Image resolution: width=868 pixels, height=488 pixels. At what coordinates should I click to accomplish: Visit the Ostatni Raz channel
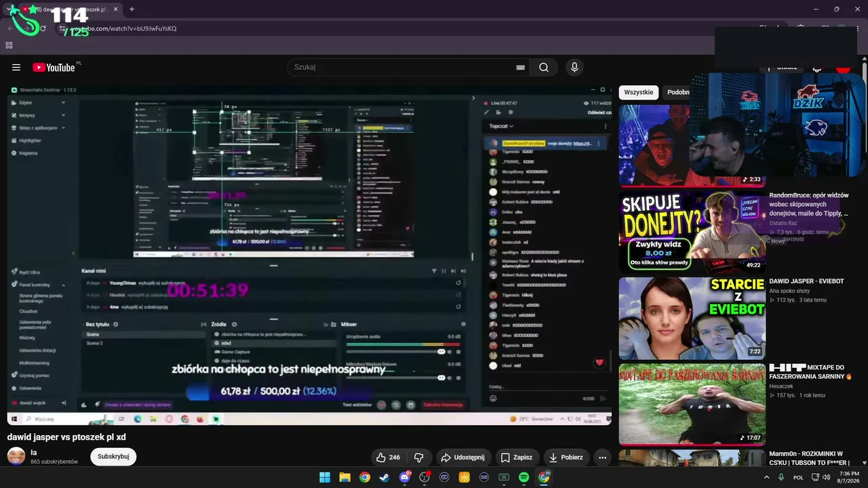783,223
